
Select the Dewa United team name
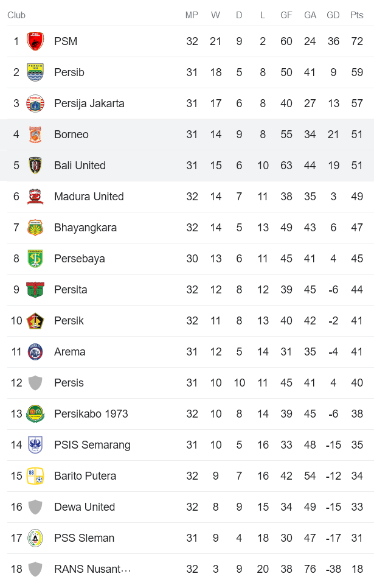pyautogui.click(x=85, y=507)
